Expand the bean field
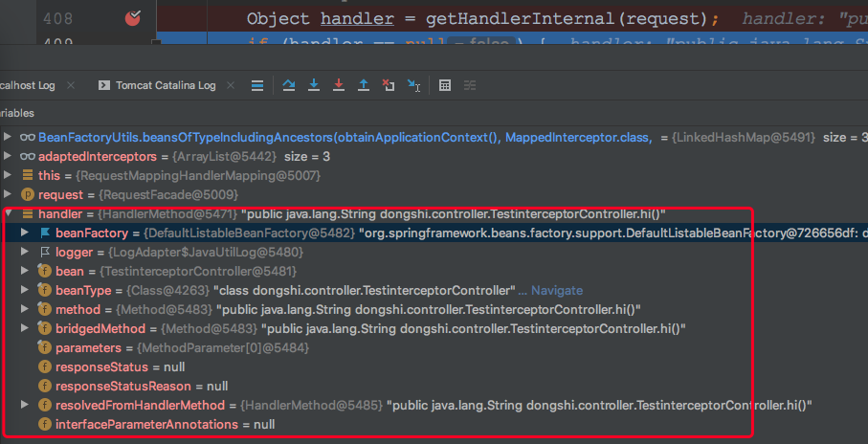The image size is (868, 444). click(x=24, y=271)
